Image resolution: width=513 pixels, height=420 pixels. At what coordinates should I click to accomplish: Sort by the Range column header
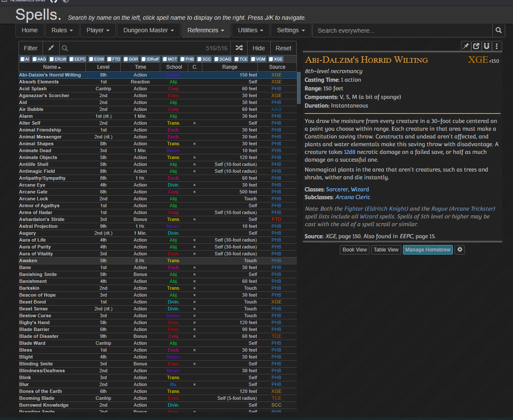click(x=230, y=67)
